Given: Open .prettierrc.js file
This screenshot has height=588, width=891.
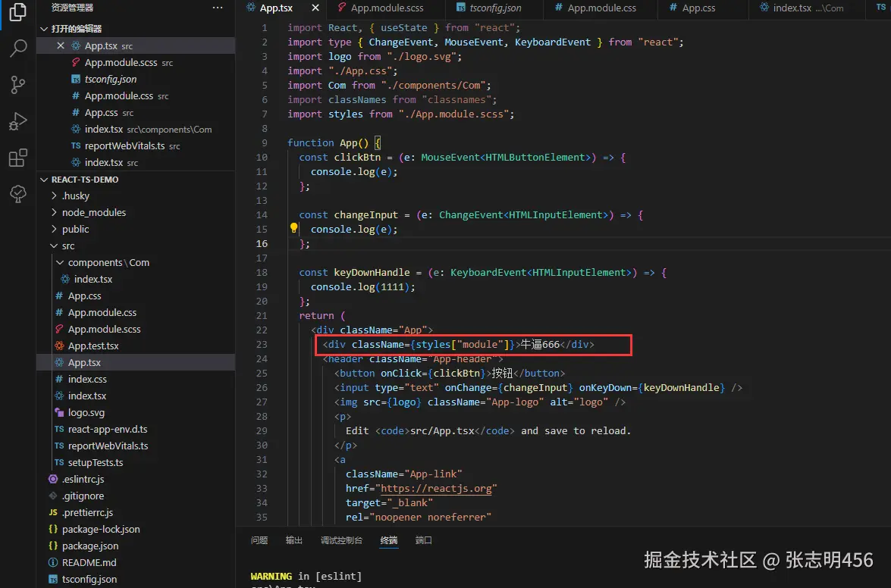Looking at the screenshot, I should point(136,512).
